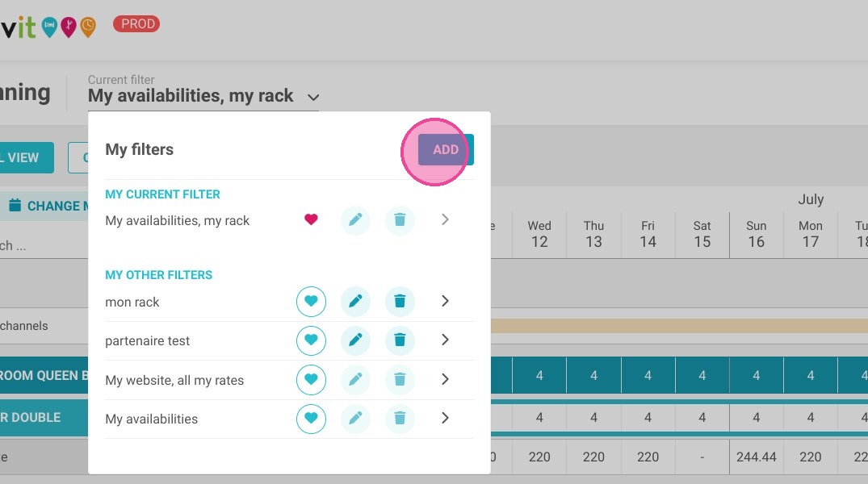868x484 pixels.
Task: Delete the 'My availabilities' filter trash
Action: 400,419
